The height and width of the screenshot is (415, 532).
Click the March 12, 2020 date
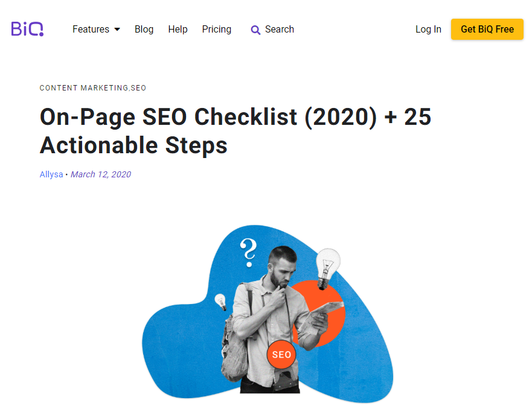(101, 174)
